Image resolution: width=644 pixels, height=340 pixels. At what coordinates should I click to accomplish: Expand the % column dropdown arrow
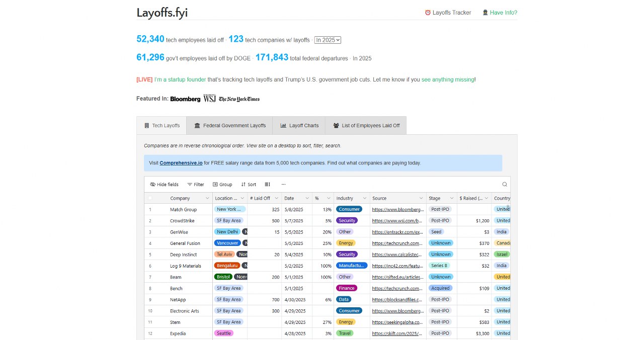pyautogui.click(x=329, y=198)
